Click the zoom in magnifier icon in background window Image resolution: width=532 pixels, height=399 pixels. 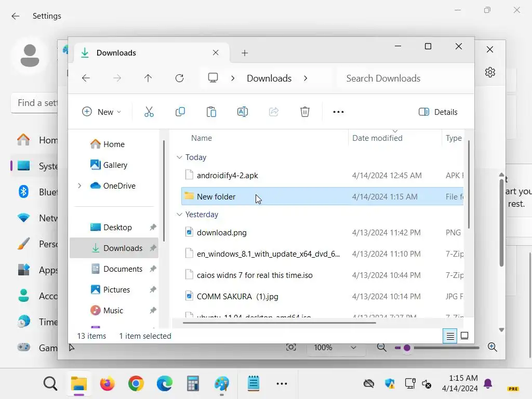pos(493,347)
